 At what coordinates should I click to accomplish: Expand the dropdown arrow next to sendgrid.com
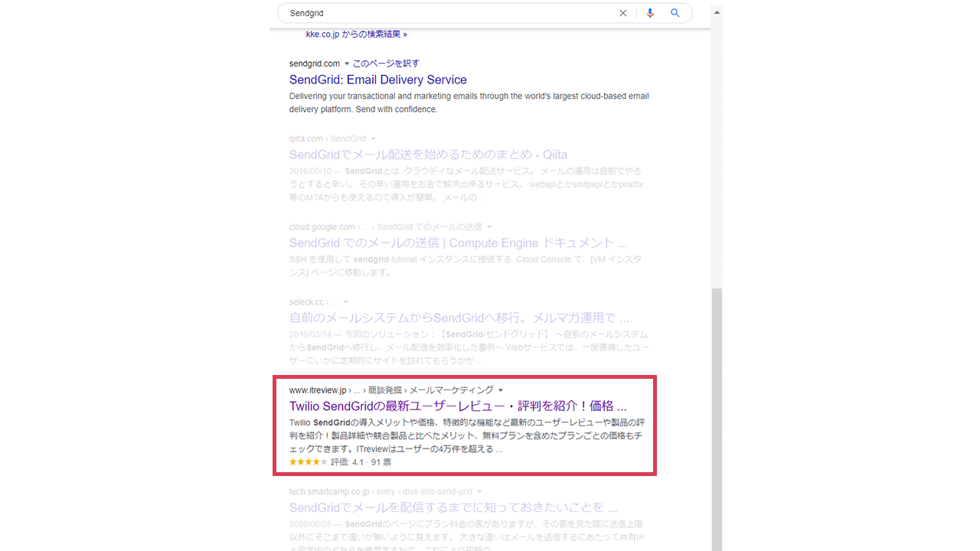tap(347, 64)
